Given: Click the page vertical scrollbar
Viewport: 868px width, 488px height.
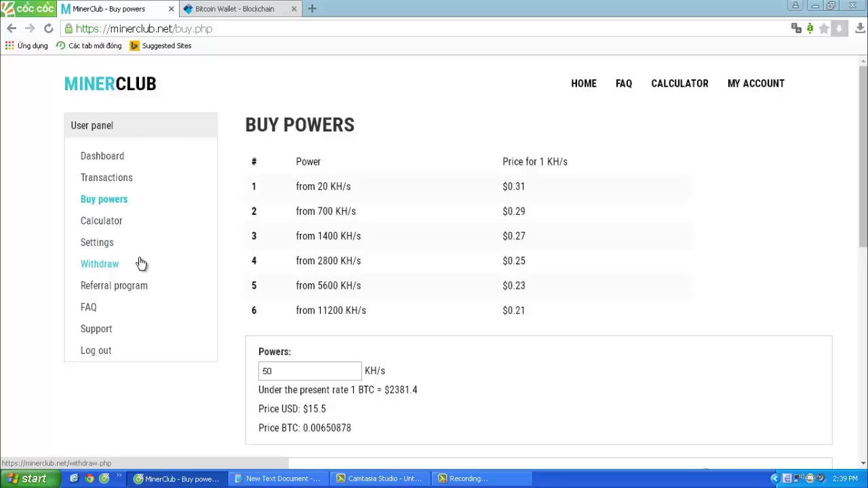Looking at the screenshot, I should tap(863, 156).
